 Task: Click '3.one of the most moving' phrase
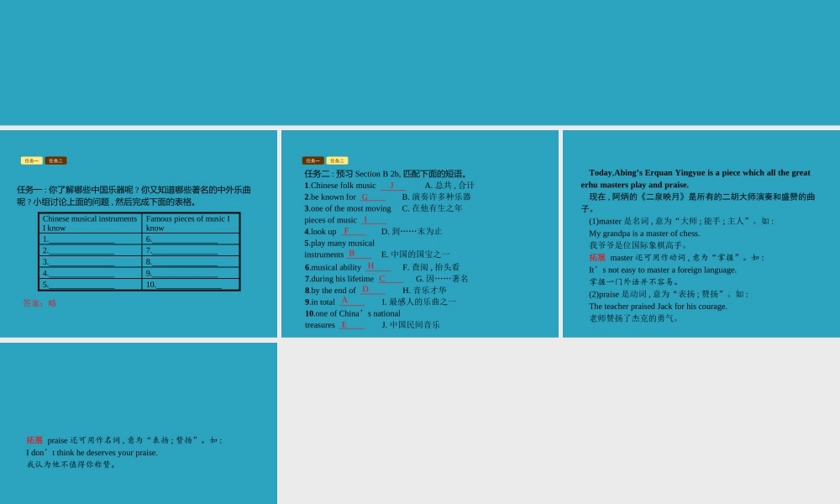coord(348,208)
